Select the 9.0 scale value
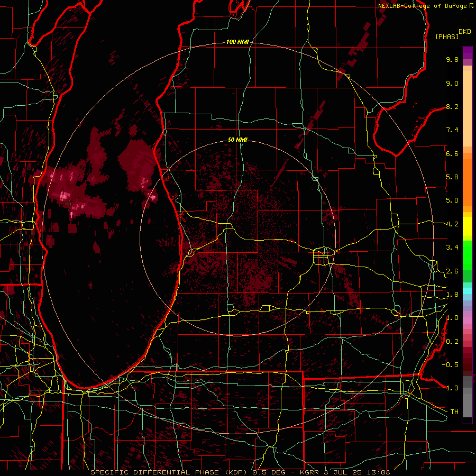 click(x=452, y=83)
